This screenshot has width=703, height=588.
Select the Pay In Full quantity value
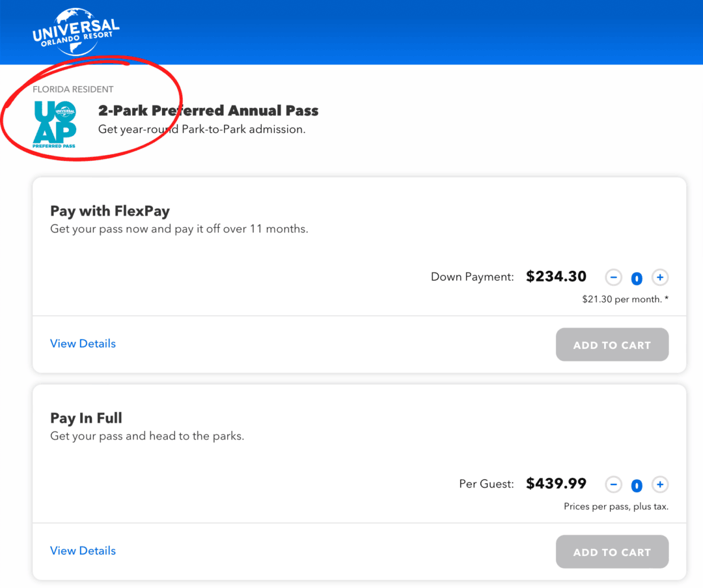click(x=637, y=485)
